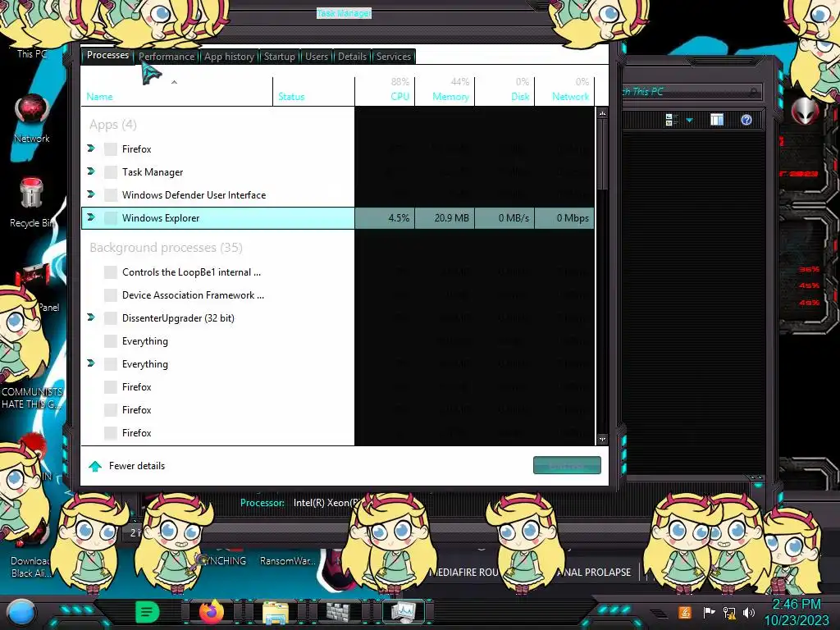Click the Apps (4) group header
Image resolution: width=840 pixels, height=630 pixels.
tap(113, 125)
